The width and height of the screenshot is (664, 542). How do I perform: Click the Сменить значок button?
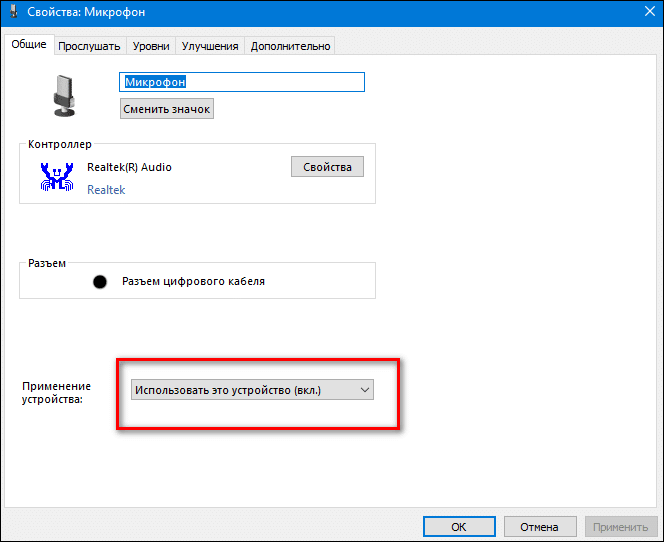[167, 109]
